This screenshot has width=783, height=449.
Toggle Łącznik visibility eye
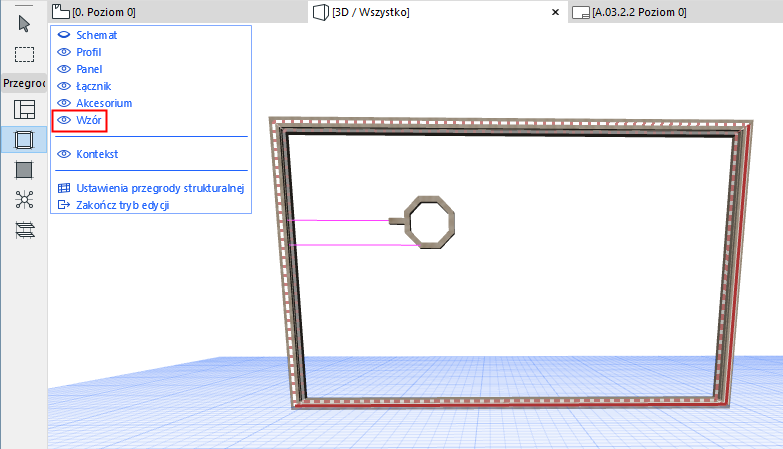pos(64,86)
